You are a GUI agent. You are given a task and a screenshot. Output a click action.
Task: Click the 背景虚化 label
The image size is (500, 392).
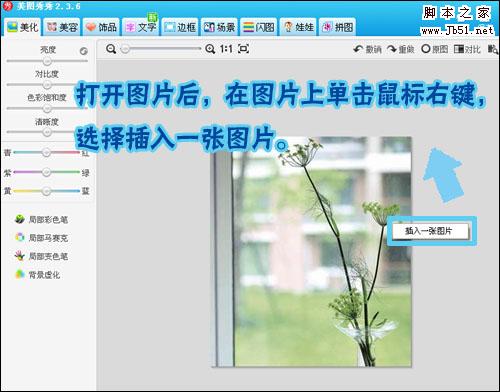pos(44,275)
